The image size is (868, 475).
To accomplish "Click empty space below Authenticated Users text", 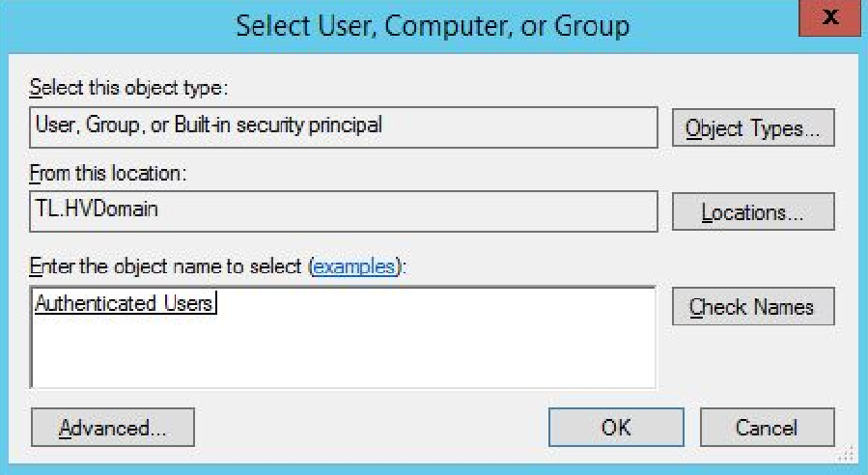I will (290, 357).
